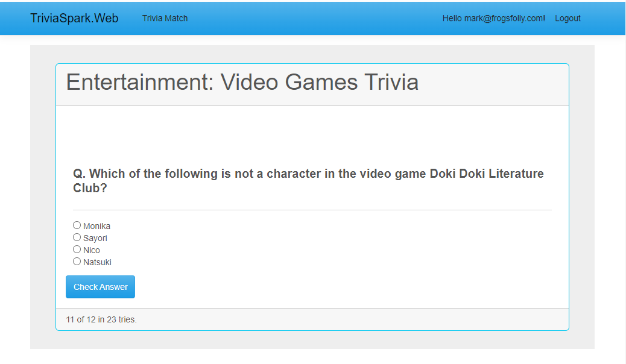The width and height of the screenshot is (626, 364).
Task: Select the Sayori radio button circle
Action: pyautogui.click(x=77, y=237)
